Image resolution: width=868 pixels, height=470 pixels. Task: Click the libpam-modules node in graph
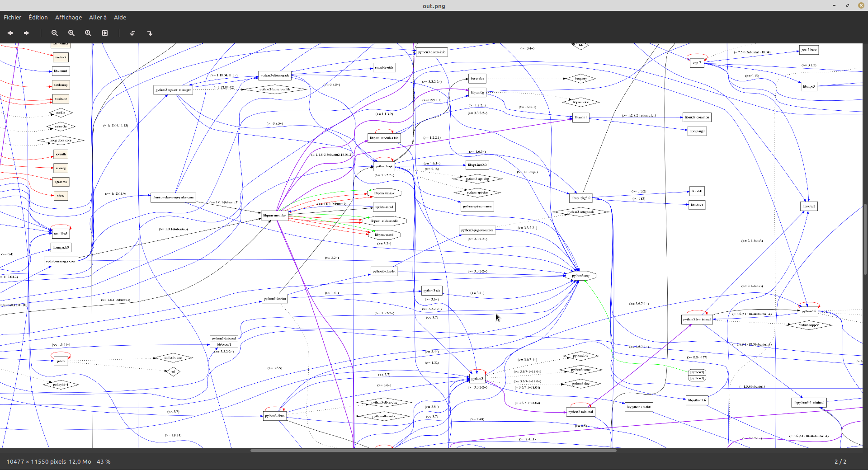[275, 216]
